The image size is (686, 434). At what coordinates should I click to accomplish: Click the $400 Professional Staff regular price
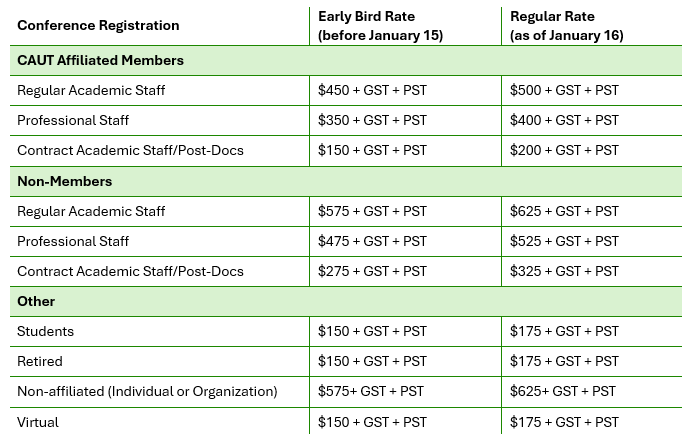pyautogui.click(x=564, y=120)
